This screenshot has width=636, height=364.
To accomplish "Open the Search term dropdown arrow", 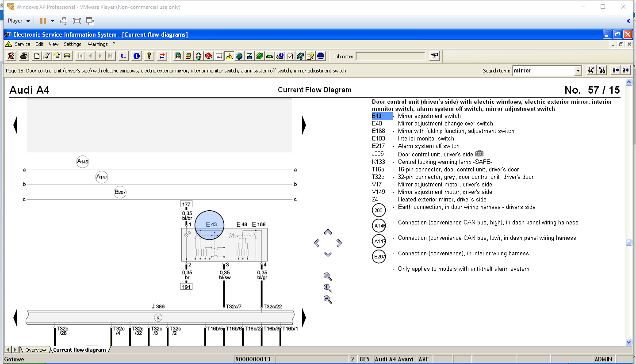I will point(578,71).
